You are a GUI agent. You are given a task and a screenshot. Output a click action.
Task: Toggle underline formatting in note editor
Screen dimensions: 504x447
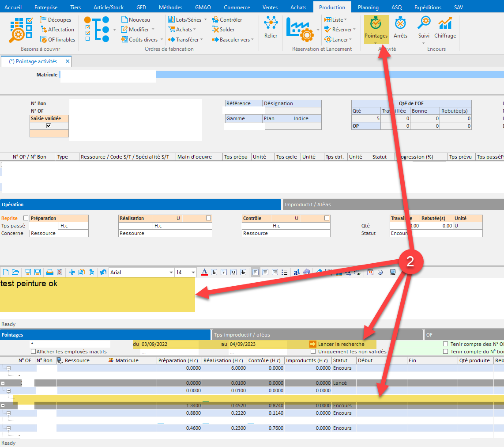coord(233,273)
